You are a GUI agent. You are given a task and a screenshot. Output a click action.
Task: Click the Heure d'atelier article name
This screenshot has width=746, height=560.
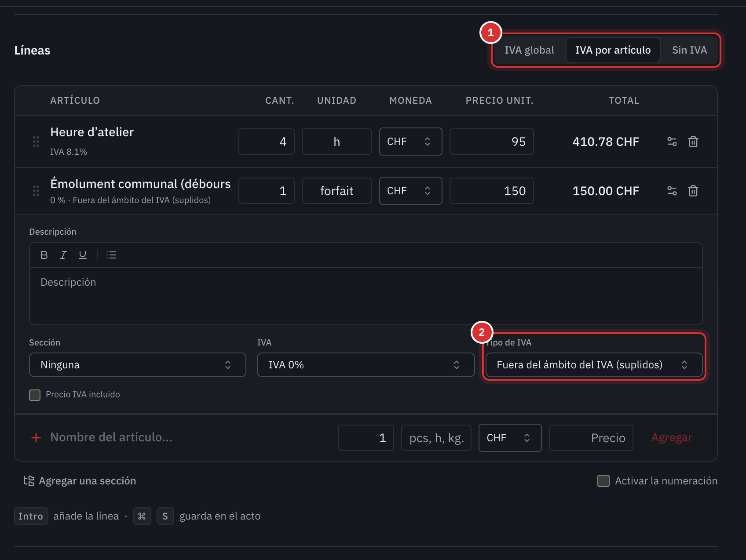(92, 132)
